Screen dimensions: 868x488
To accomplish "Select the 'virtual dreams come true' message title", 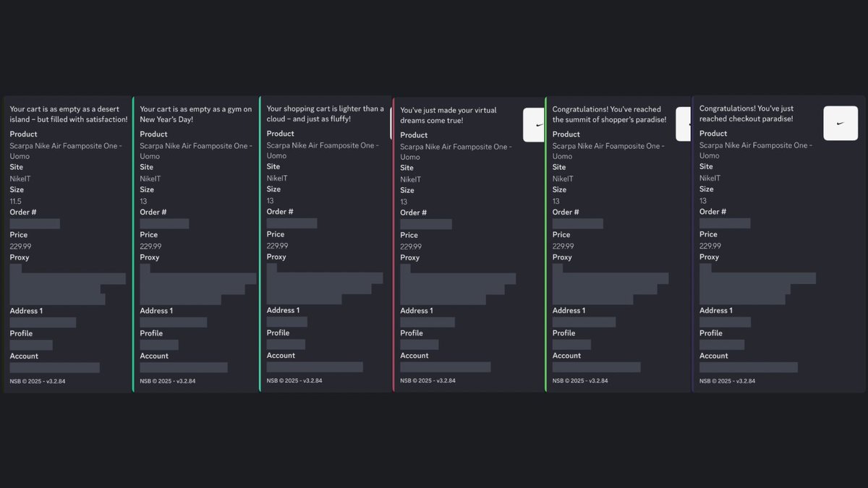I will 448,115.
